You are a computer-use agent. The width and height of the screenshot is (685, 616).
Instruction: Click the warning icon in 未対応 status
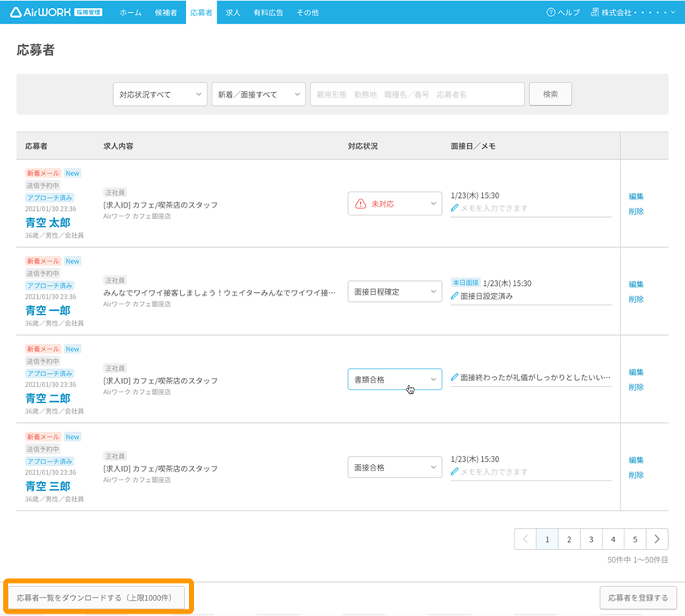pos(360,204)
